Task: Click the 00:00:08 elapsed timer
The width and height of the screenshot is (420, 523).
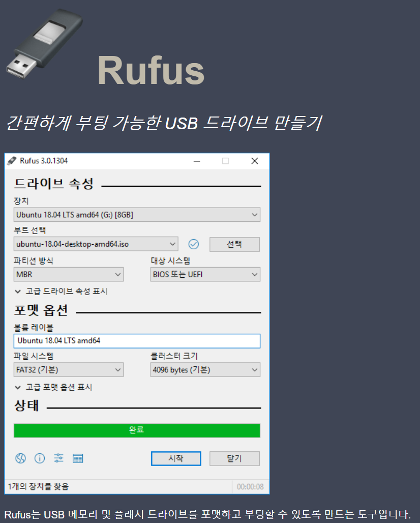Action: point(250,487)
